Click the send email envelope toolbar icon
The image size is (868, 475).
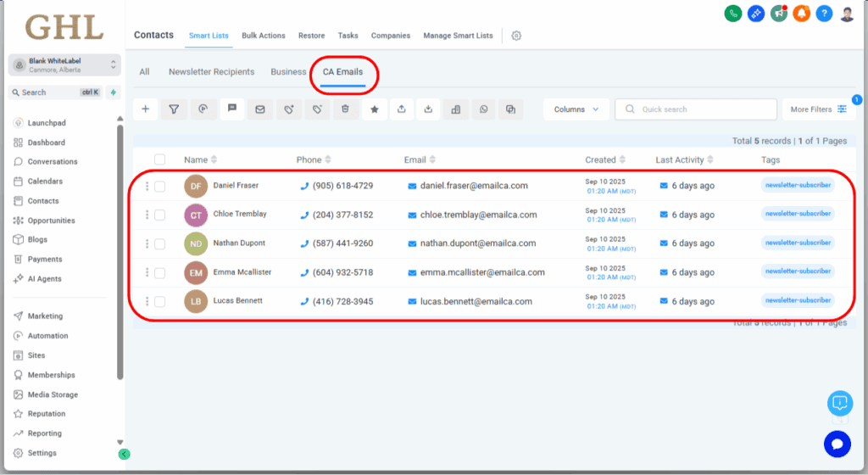(x=260, y=109)
